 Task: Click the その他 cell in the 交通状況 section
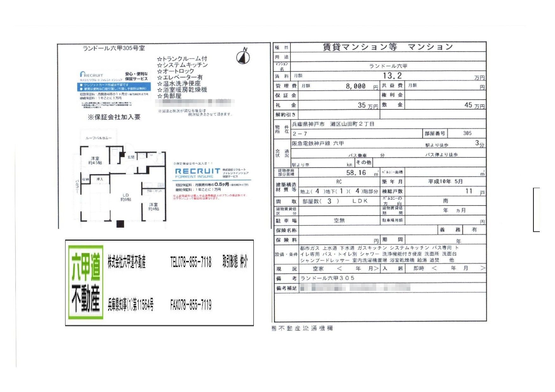[x=364, y=162]
